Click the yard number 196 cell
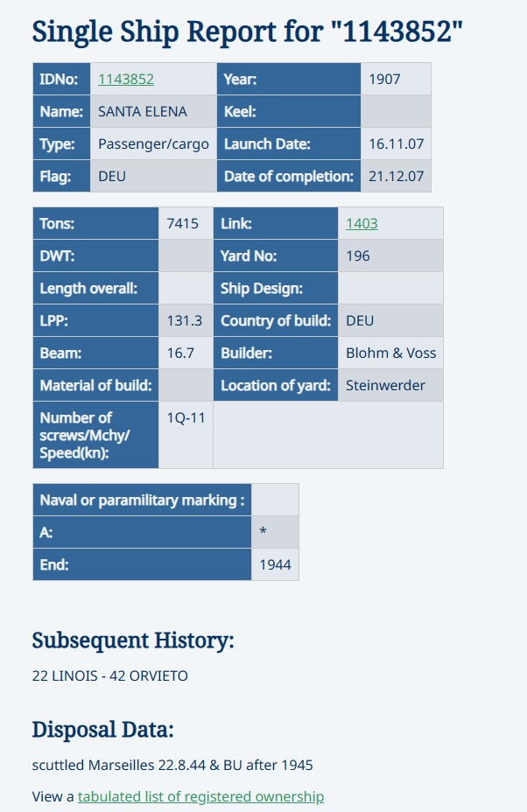 coord(358,255)
